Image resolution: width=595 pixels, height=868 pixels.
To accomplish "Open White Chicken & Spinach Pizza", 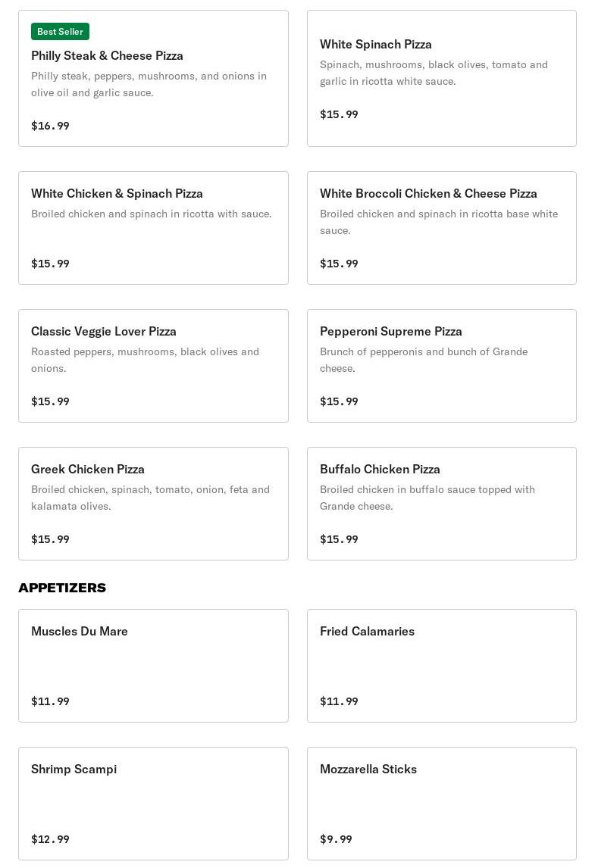I will (x=153, y=228).
